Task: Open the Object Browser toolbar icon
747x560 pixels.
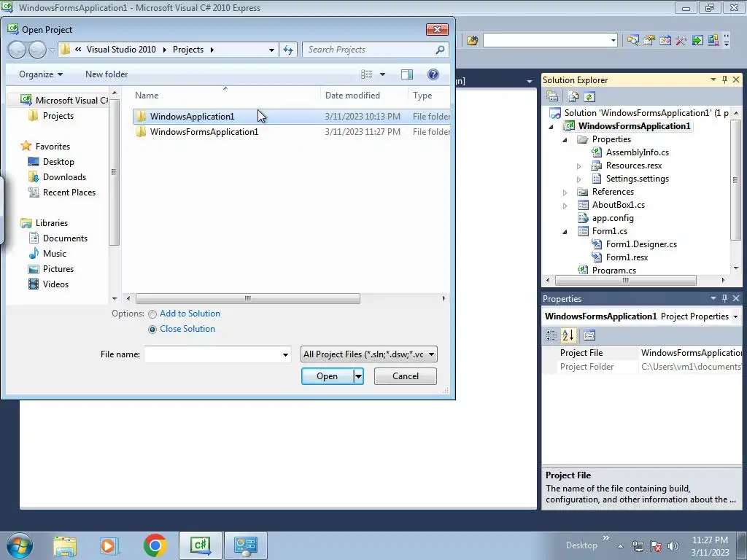Action: pyautogui.click(x=665, y=41)
